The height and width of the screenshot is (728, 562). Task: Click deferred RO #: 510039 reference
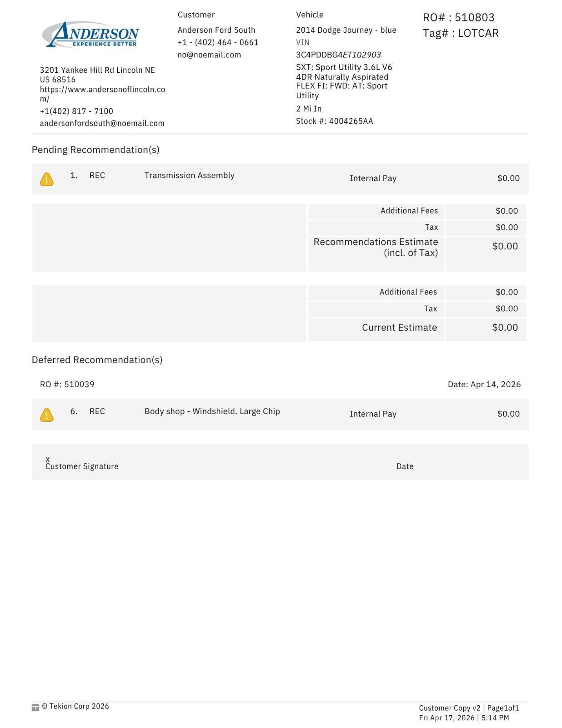coord(67,384)
